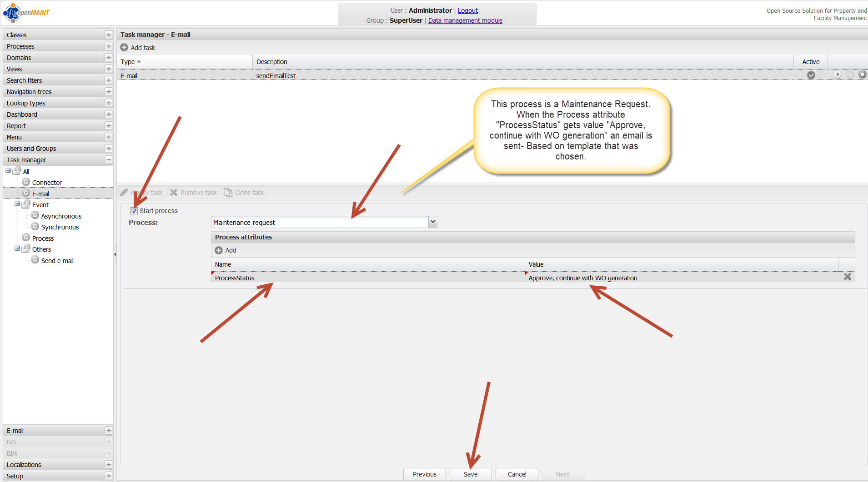The height and width of the screenshot is (482, 868).
Task: Delete the ProcessStatus attribute row
Action: [x=847, y=277]
